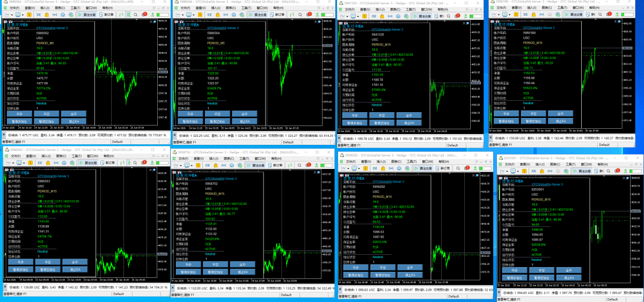The height and width of the screenshot is (302, 644).
Task: Open 新订单 in account 5986564 window
Action: coord(277,14)
